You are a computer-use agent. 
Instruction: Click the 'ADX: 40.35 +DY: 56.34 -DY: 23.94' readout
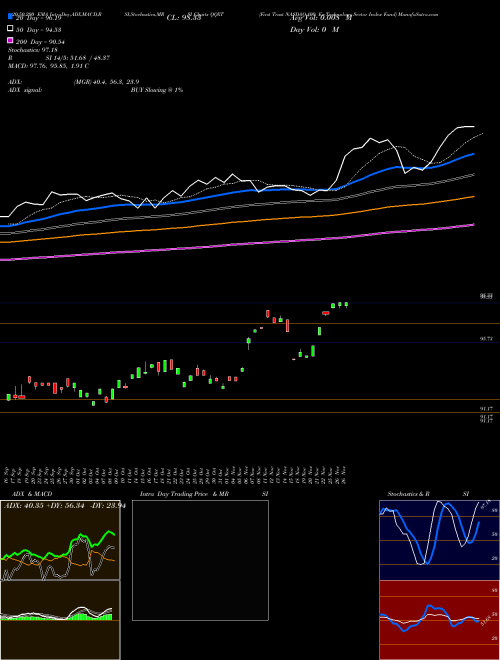pos(65,506)
